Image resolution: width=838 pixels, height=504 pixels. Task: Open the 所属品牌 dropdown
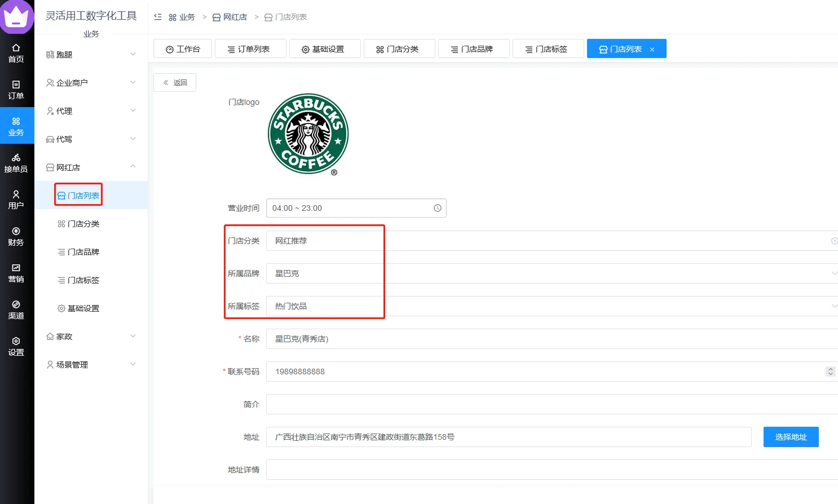[x=552, y=273]
